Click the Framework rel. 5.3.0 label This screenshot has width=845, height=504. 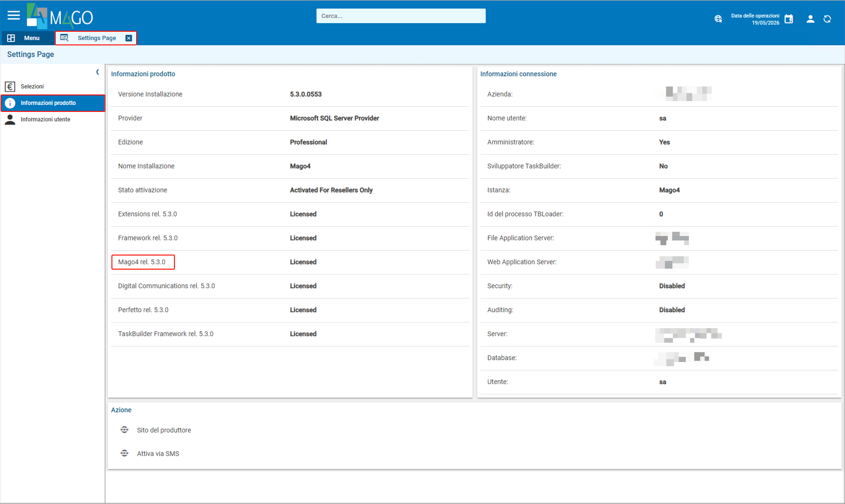[x=148, y=238]
